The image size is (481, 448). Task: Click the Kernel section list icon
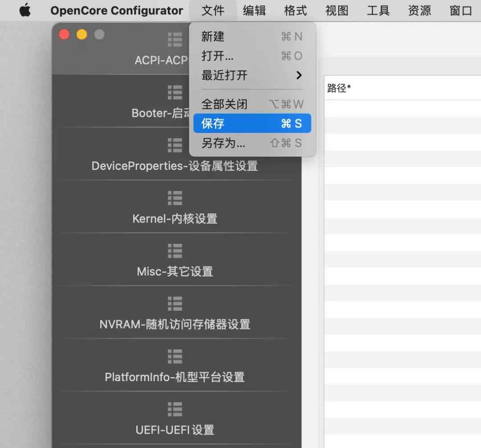tap(175, 198)
